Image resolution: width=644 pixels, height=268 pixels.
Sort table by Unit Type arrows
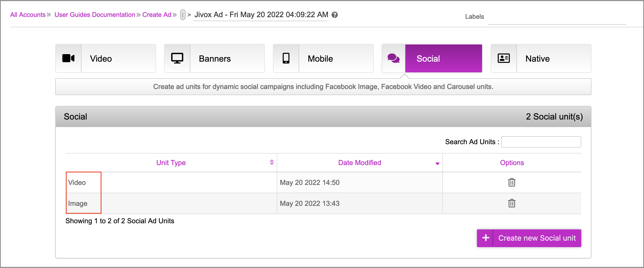272,162
